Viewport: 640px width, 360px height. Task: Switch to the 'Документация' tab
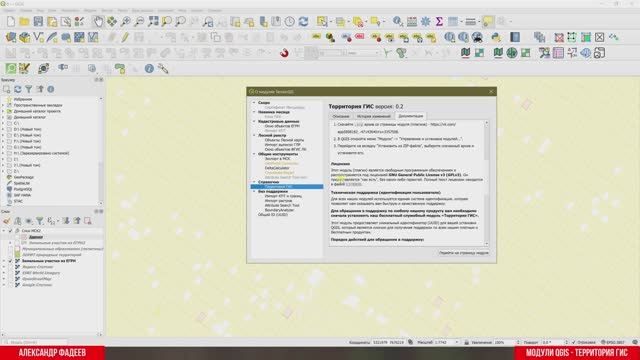tap(411, 116)
